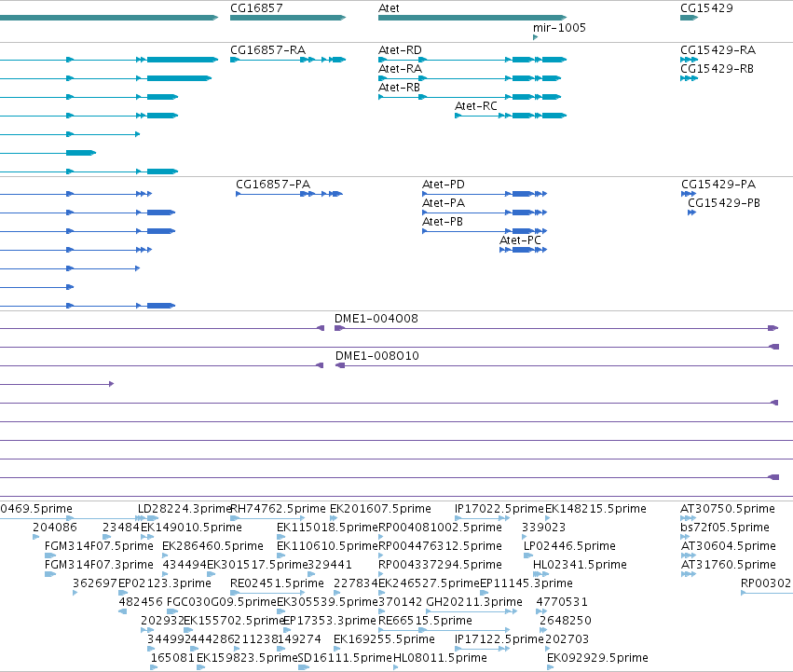Viewport: 793px width, 672px height.
Task: Select EST RP004081002.5prime
Action: coord(441,528)
